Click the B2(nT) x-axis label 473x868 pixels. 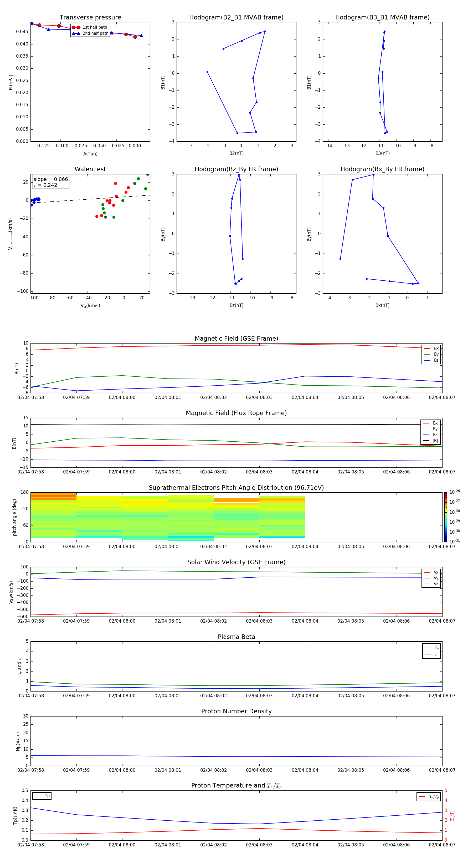pyautogui.click(x=236, y=153)
